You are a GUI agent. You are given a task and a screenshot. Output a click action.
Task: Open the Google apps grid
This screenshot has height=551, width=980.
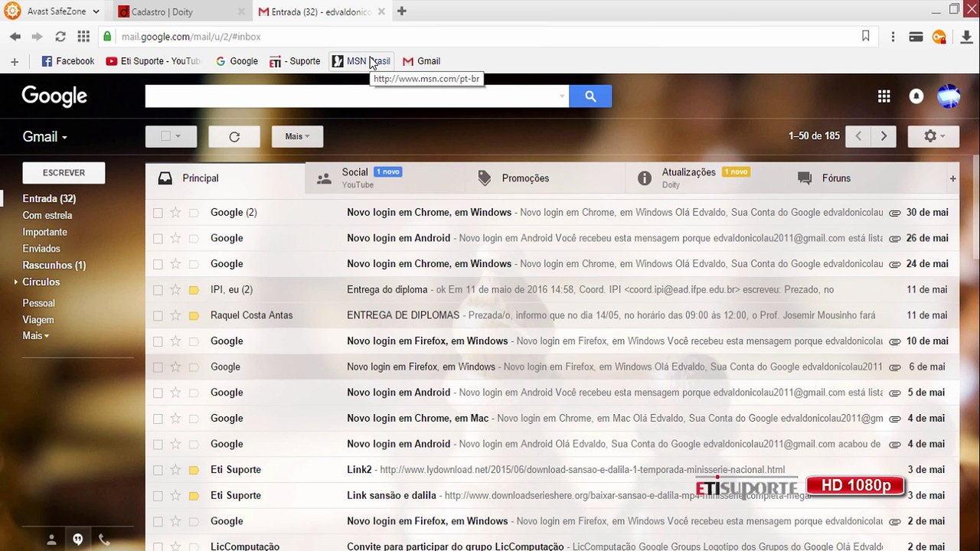pyautogui.click(x=884, y=96)
